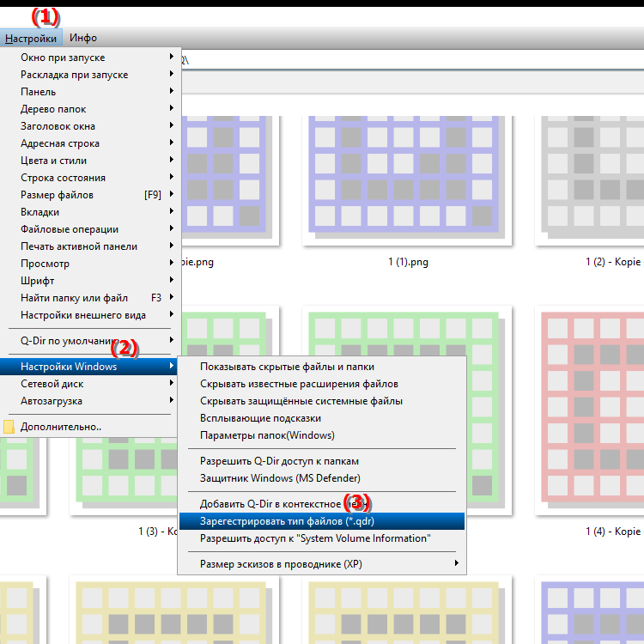This screenshot has height=644, width=644.
Task: Expand arrow next to Вкладки
Action: click(172, 211)
